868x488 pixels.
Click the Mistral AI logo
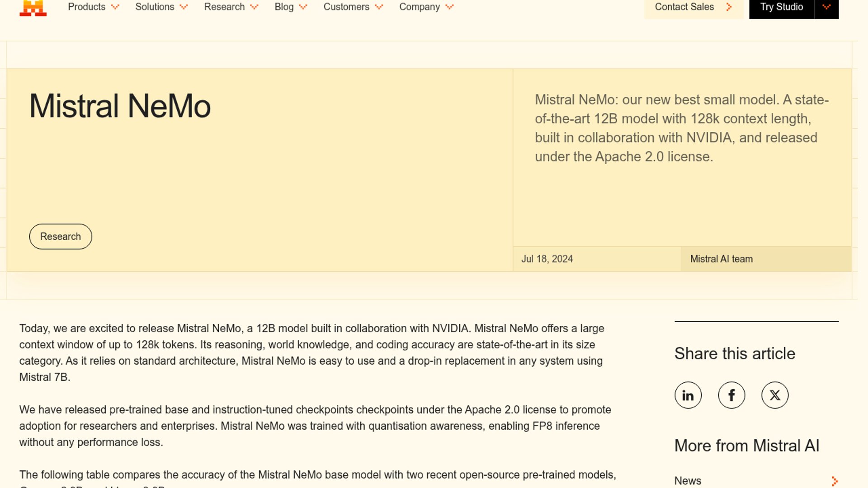coord(33,8)
